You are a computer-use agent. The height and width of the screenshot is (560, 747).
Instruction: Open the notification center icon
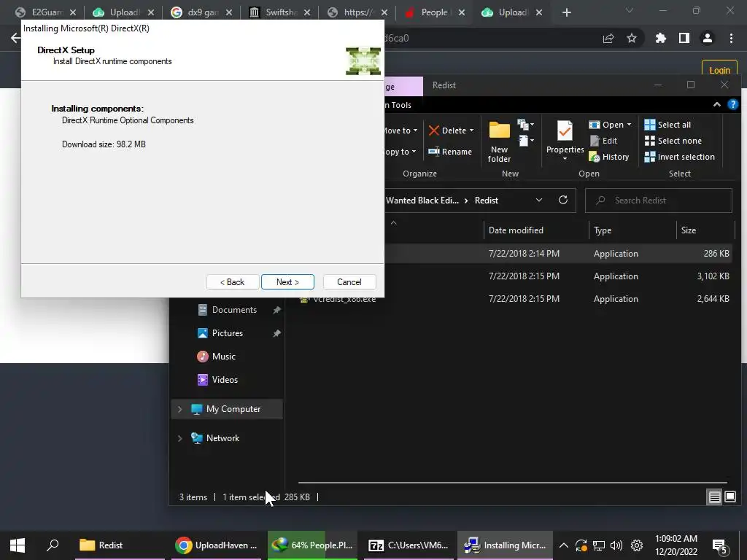point(720,545)
